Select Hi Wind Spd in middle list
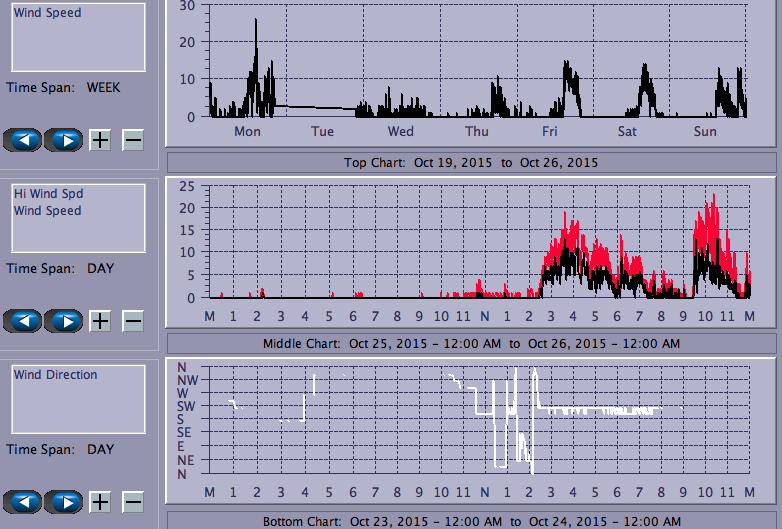Viewport: 782px width, 529px height. tap(41, 193)
